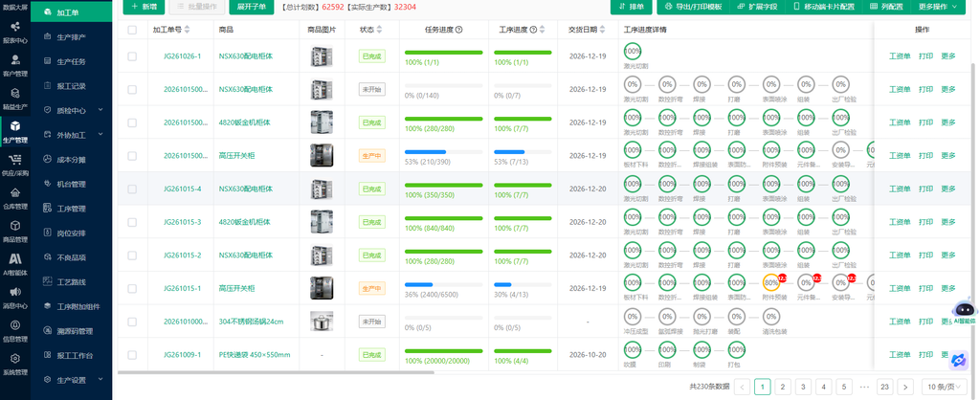This screenshot has width=980, height=400.
Task: Check the row JG261015-4 checkbox
Action: [x=132, y=189]
